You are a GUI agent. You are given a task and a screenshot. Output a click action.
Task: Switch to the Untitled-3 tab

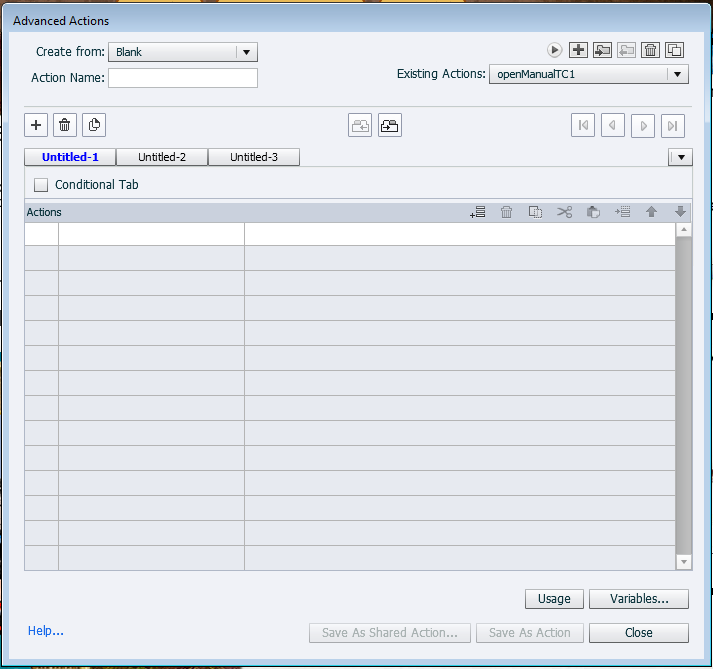(254, 157)
